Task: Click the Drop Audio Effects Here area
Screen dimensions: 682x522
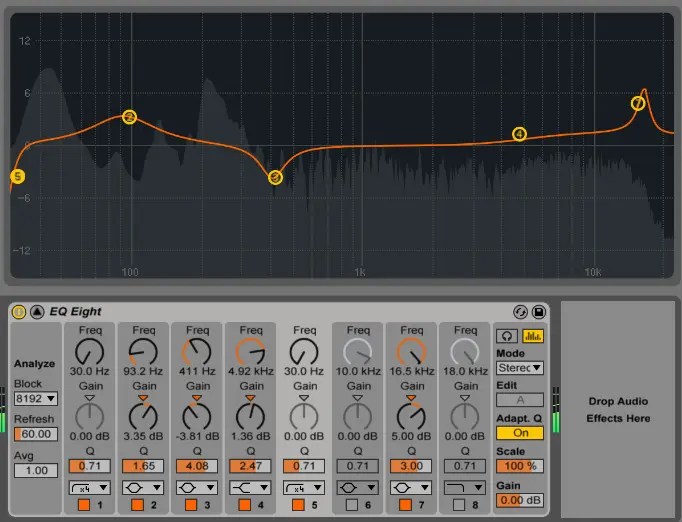Action: 618,409
